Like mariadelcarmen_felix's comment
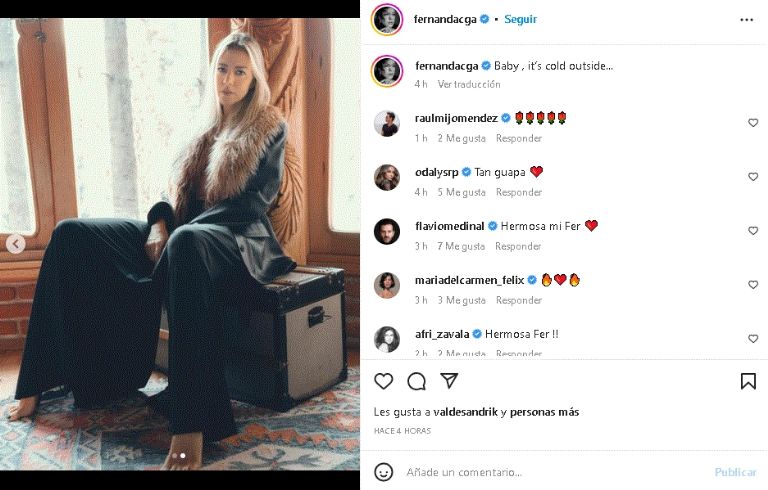768x490 pixels. point(753,285)
